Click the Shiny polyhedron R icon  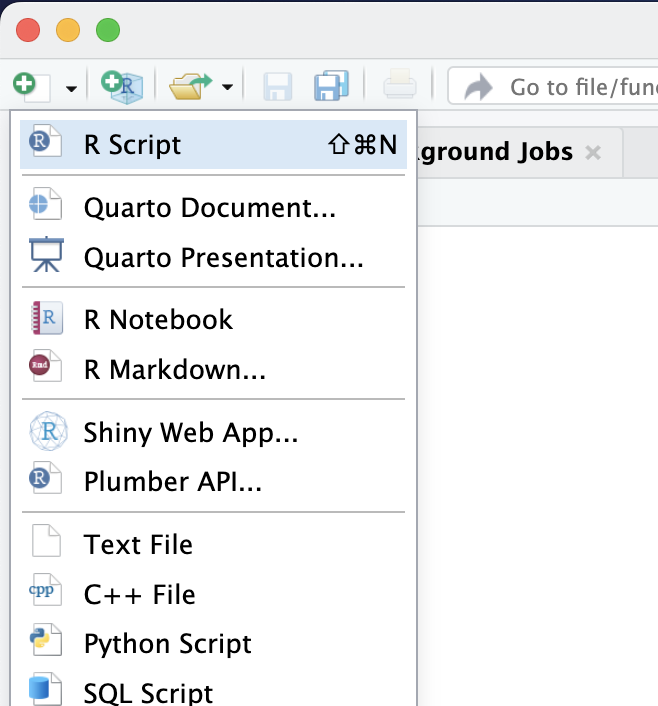click(49, 431)
